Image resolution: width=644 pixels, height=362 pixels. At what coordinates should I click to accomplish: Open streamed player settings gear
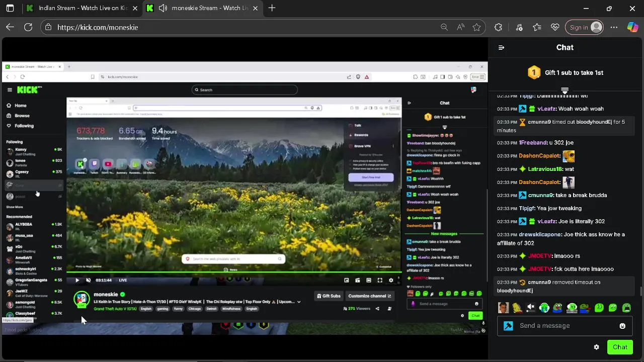391,280
